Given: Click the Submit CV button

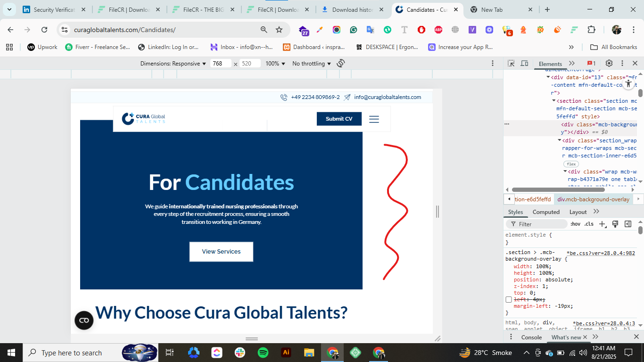Looking at the screenshot, I should click(x=339, y=119).
